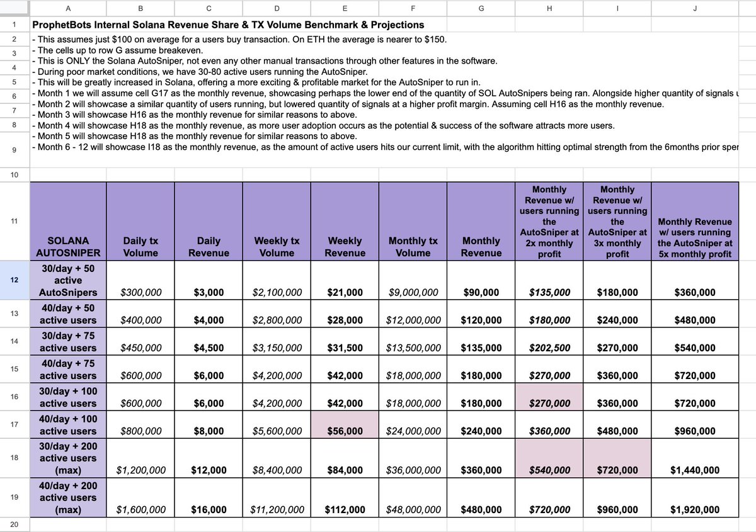Click the $8,000 daily revenue cell
The width and height of the screenshot is (756, 532).
click(x=209, y=425)
